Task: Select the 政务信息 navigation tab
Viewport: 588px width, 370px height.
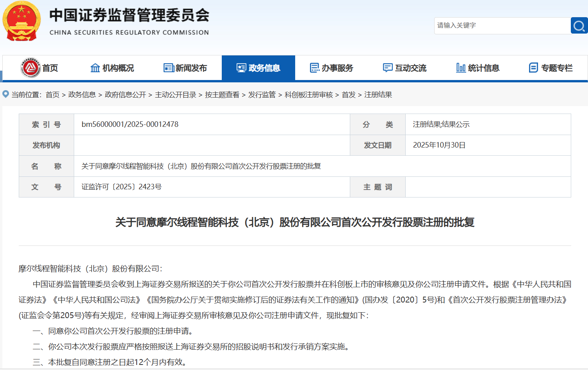Action: (258, 68)
